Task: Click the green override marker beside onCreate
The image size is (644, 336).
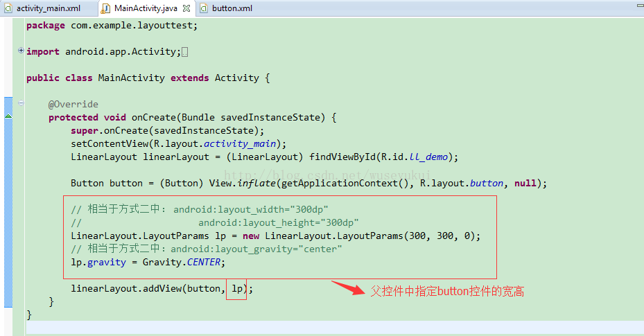Action: tap(8, 117)
